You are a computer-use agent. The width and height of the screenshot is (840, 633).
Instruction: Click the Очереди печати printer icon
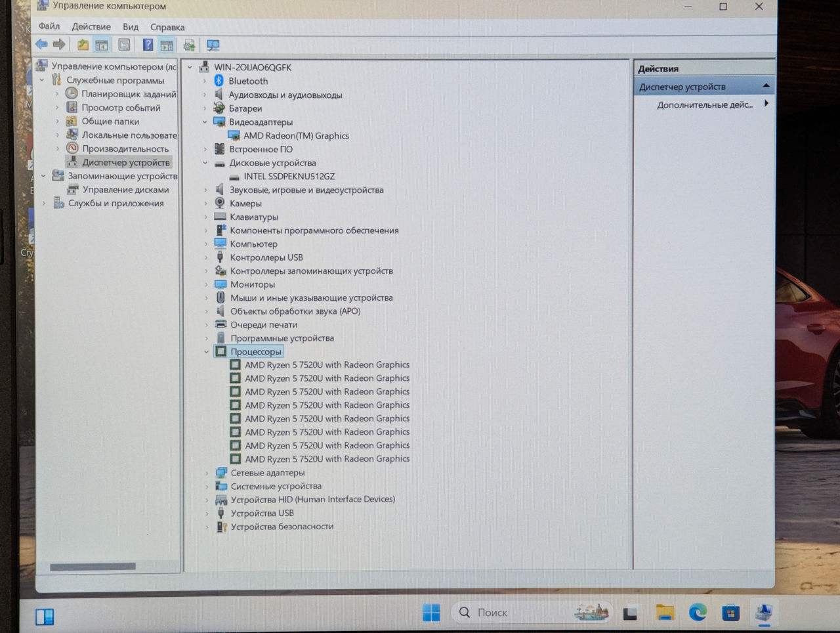220,324
